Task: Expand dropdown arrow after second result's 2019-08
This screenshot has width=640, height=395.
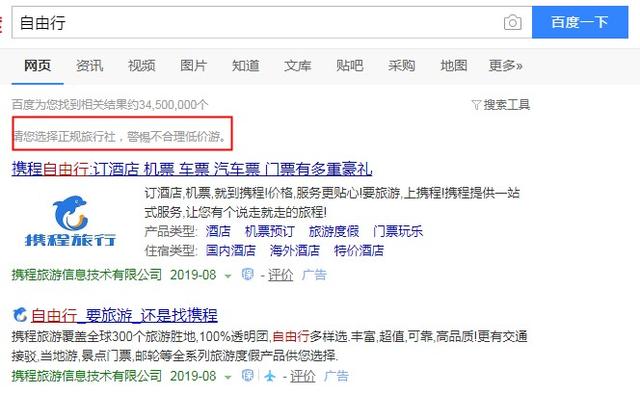Action: click(228, 377)
